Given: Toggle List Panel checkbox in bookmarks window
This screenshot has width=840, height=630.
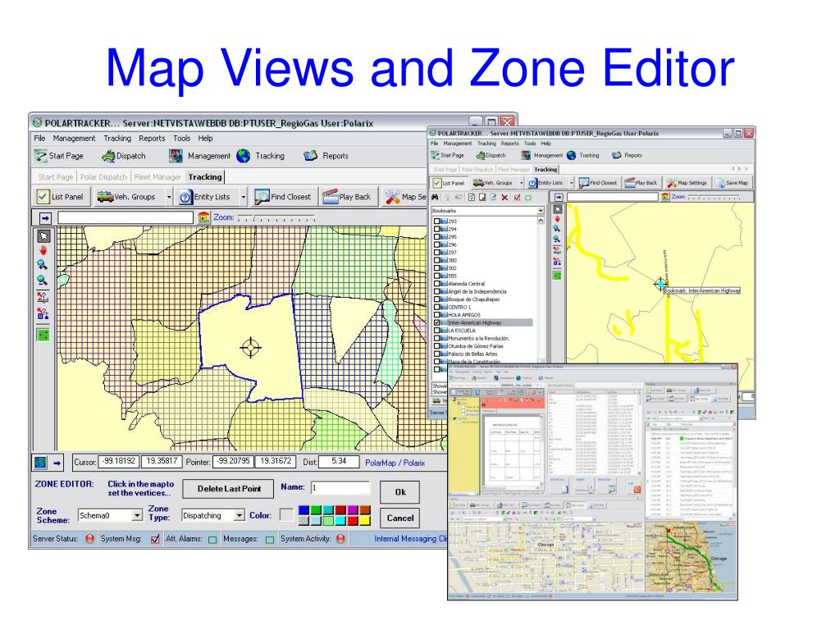Looking at the screenshot, I should pos(437,183).
